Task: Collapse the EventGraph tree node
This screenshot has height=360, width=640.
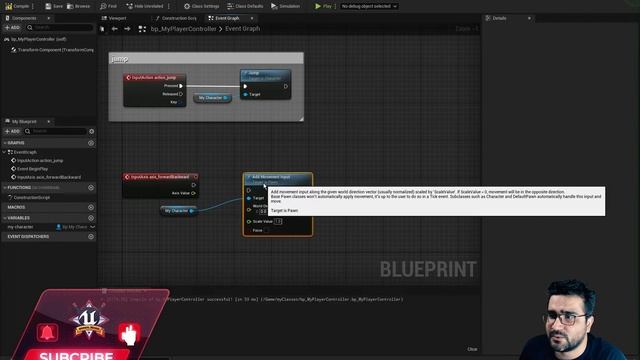Action: coord(4,152)
